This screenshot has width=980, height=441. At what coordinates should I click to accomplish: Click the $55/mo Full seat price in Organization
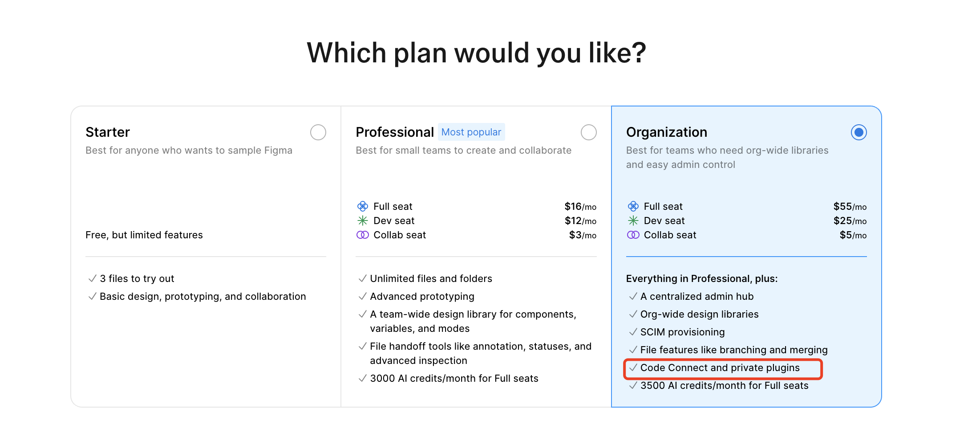(x=849, y=206)
